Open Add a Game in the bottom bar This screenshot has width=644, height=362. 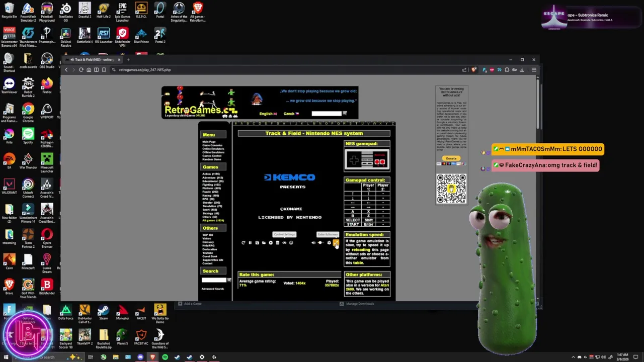click(x=190, y=304)
